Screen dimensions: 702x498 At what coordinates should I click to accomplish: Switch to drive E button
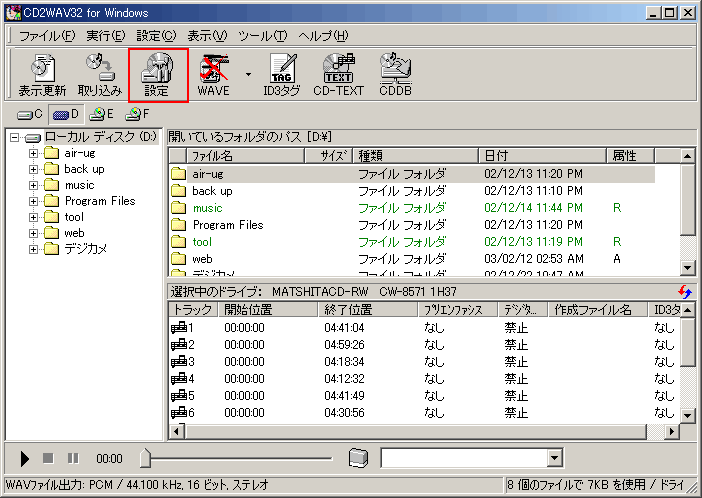pos(101,114)
